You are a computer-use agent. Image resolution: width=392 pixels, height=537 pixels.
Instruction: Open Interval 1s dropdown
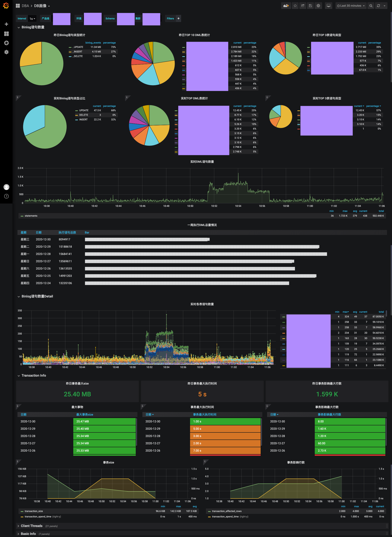32,19
